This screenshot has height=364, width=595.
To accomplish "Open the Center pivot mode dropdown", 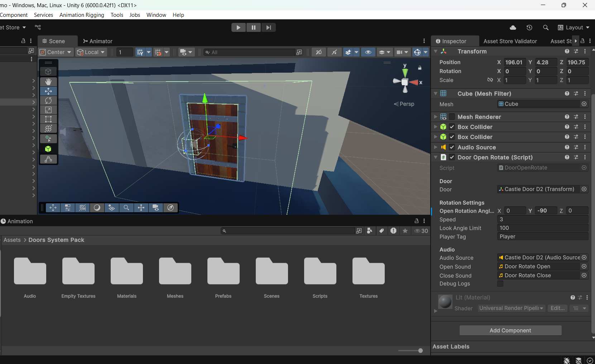I will click(56, 52).
